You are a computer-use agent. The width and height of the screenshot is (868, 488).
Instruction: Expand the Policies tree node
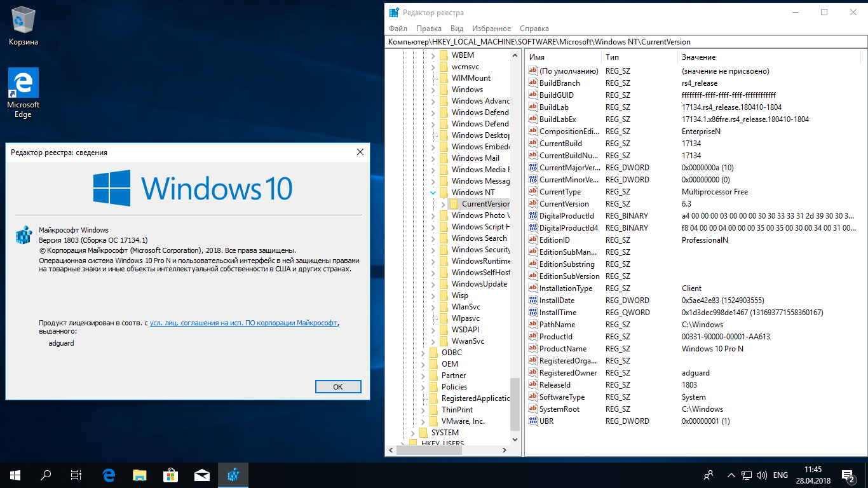(423, 387)
